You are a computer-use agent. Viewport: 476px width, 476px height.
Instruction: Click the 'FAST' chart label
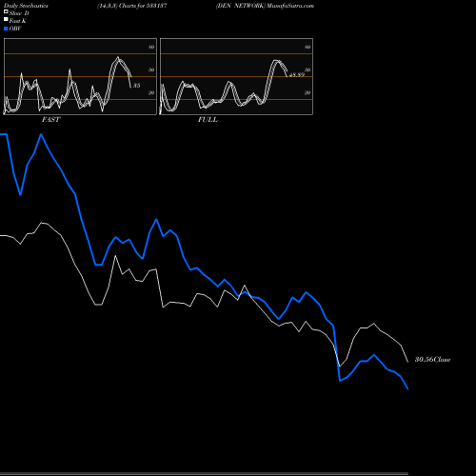pyautogui.click(x=50, y=119)
